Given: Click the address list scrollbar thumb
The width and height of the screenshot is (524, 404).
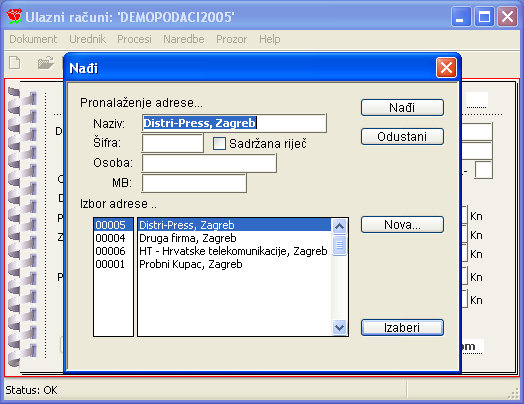Looking at the screenshot, I should (x=339, y=245).
